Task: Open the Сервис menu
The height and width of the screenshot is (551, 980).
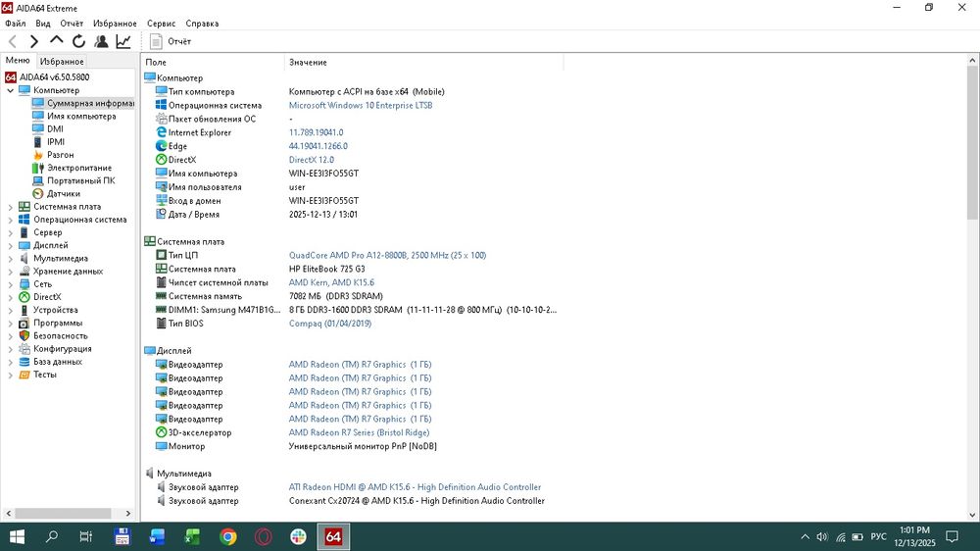Action: point(162,24)
